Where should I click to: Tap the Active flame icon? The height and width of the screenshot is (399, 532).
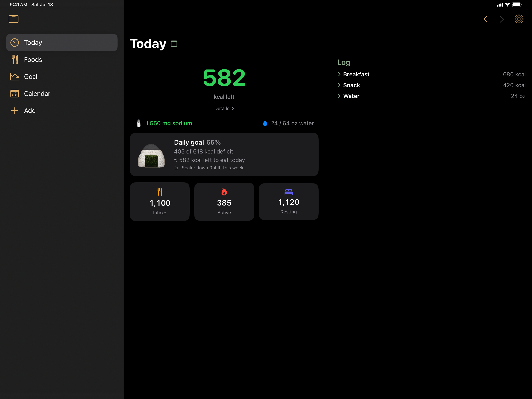click(x=224, y=192)
